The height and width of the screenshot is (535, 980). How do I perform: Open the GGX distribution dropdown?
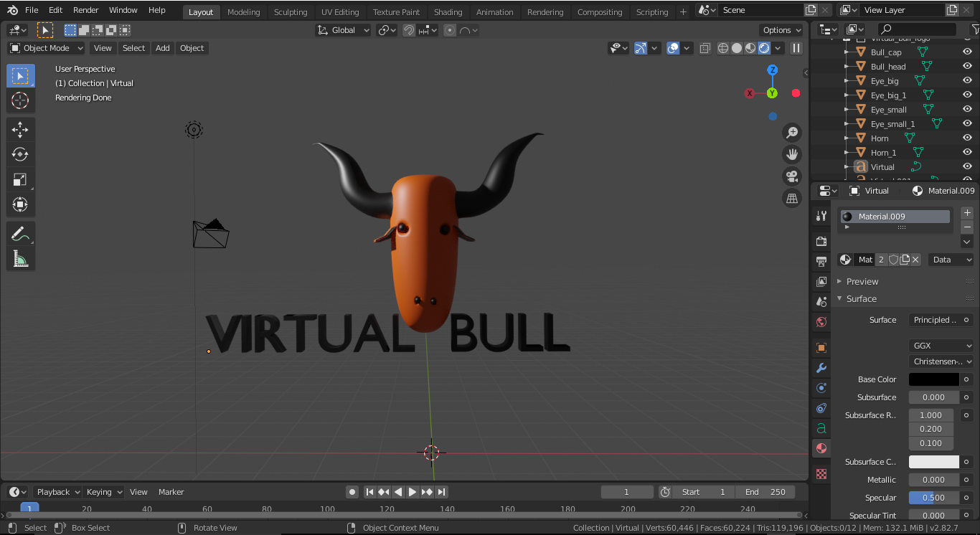pyautogui.click(x=941, y=346)
